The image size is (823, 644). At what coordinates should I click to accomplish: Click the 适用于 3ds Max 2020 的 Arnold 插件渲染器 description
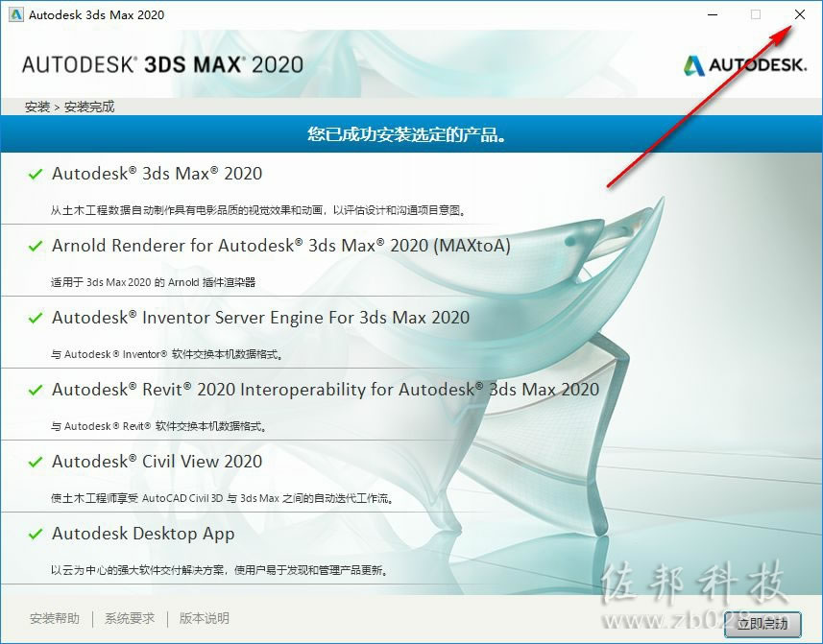point(154,282)
